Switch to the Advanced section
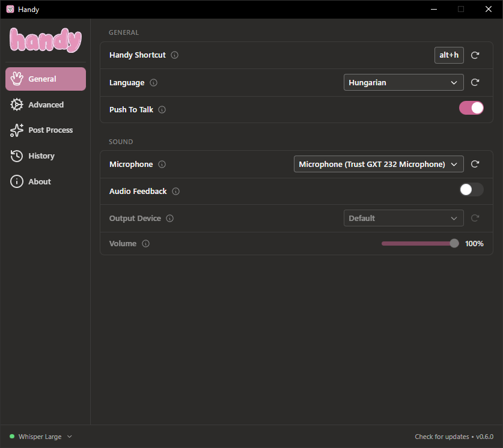Viewport: 503px width, 448px height. point(45,104)
